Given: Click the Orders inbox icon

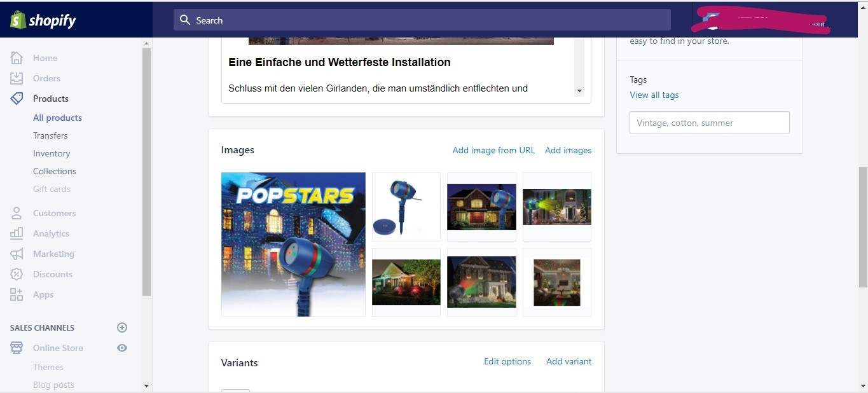Looking at the screenshot, I should 17,78.
